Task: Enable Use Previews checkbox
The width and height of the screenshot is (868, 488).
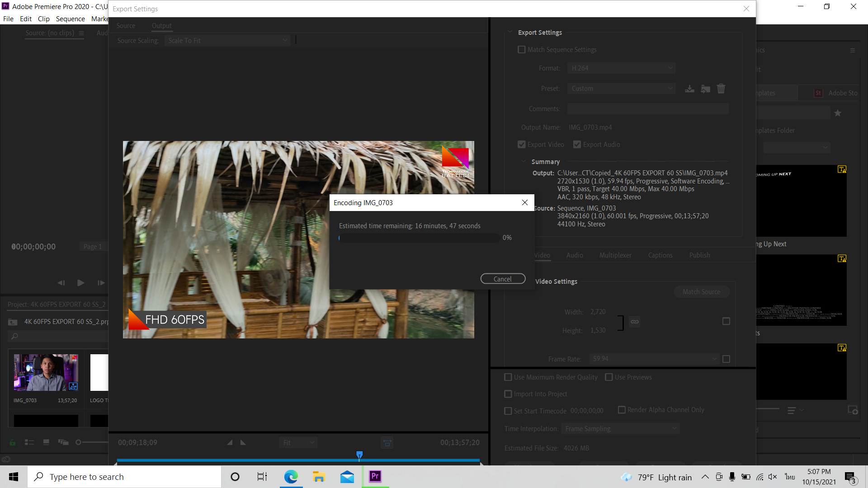Action: point(609,377)
